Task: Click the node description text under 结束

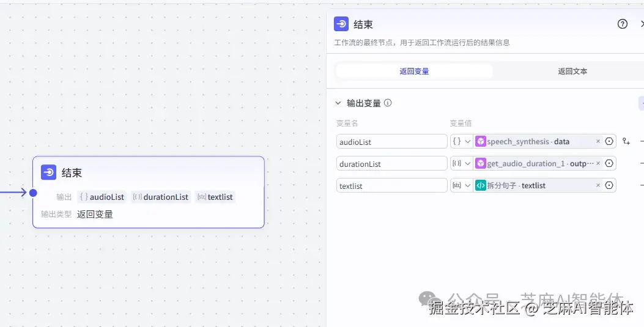Action: 422,42
